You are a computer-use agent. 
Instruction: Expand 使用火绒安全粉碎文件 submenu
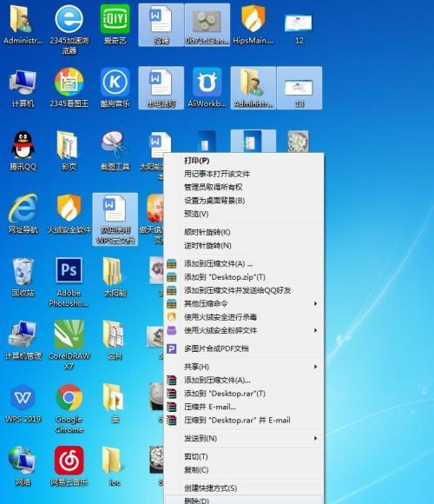244,330
